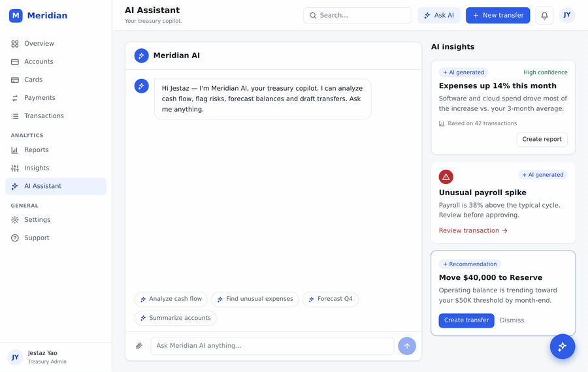Click the Recommendation tag

pos(470,264)
